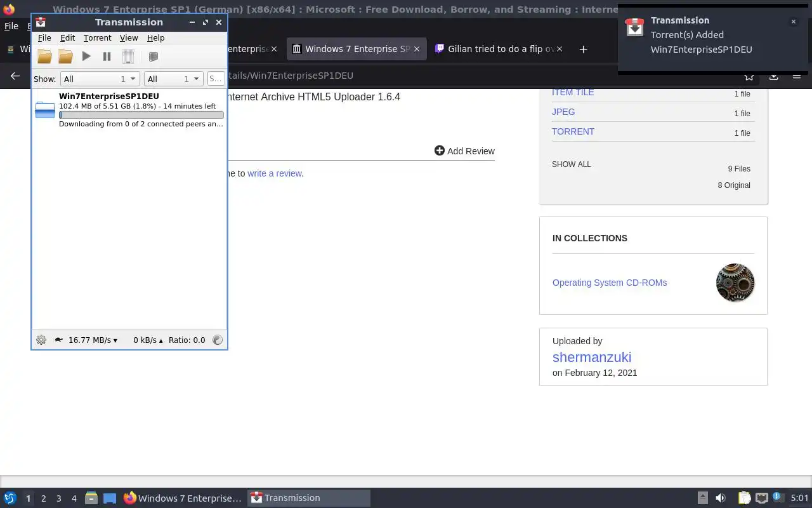Viewport: 812px width, 508px height.
Task: Close the Gilian tried to do a flip tab
Action: (560, 49)
